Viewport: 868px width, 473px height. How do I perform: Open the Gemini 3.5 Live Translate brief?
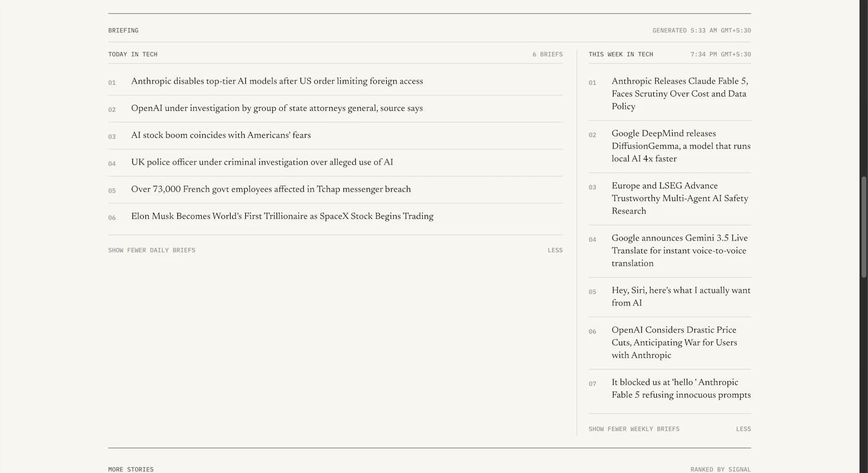click(680, 250)
